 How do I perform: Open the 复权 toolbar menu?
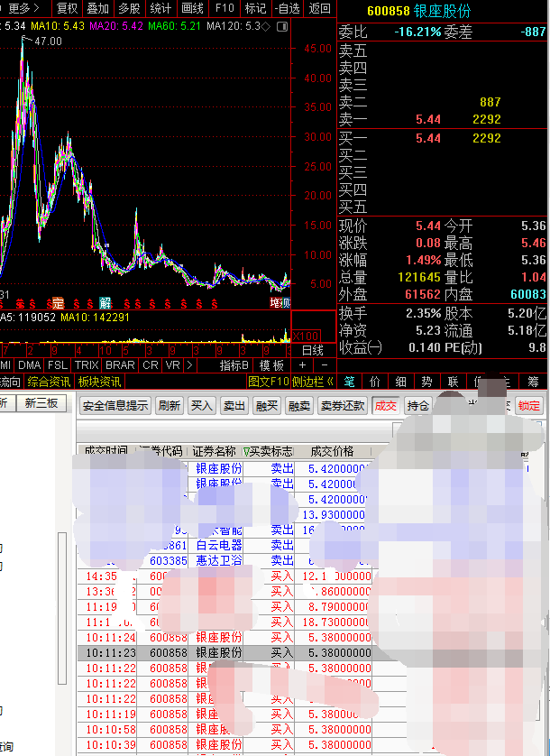tap(68, 8)
